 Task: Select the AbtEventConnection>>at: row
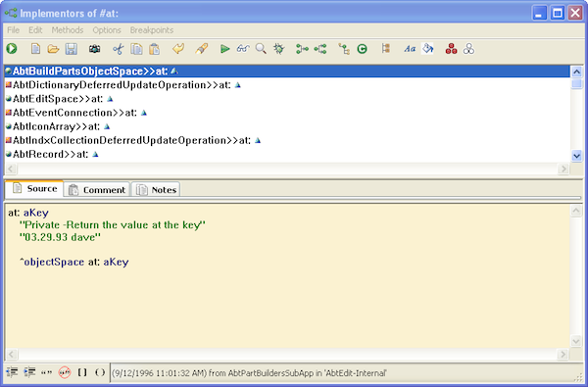[287, 113]
